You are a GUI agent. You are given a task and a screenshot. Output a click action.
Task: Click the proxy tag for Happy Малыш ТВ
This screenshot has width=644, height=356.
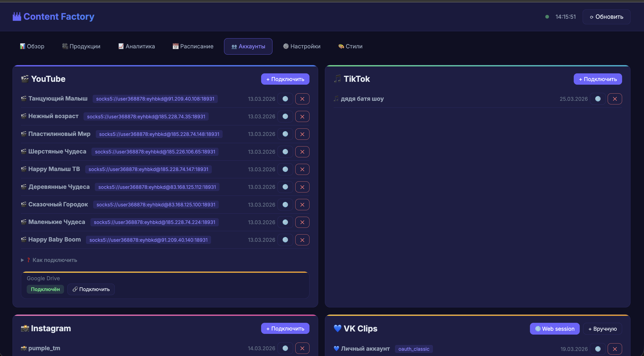click(x=148, y=169)
